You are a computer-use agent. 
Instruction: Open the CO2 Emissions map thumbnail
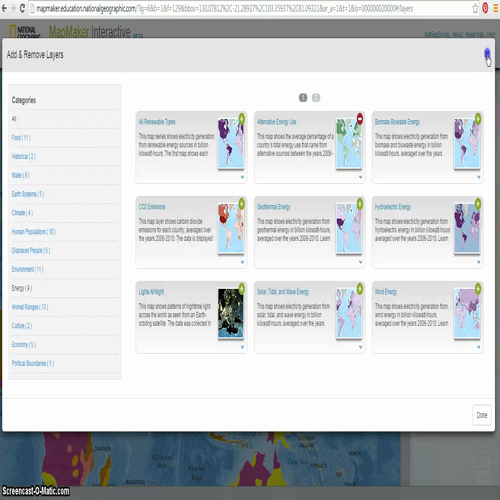231,228
